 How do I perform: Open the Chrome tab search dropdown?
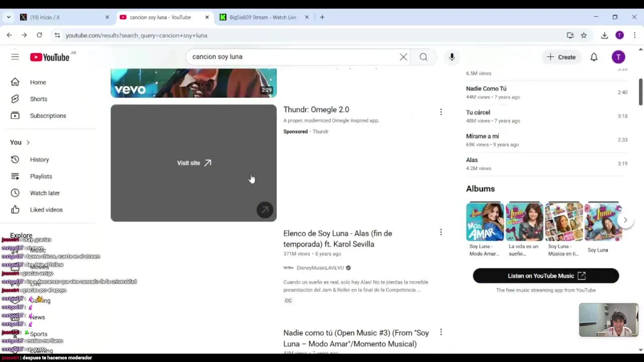[x=9, y=17]
